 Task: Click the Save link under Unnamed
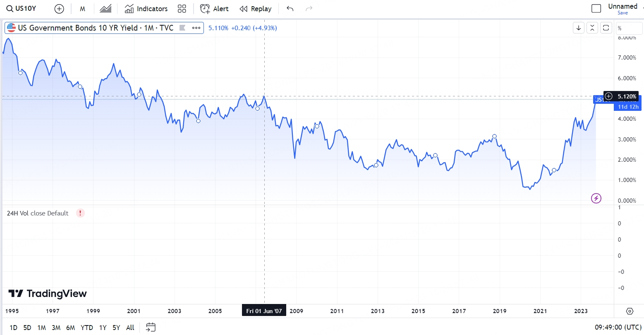pos(622,13)
